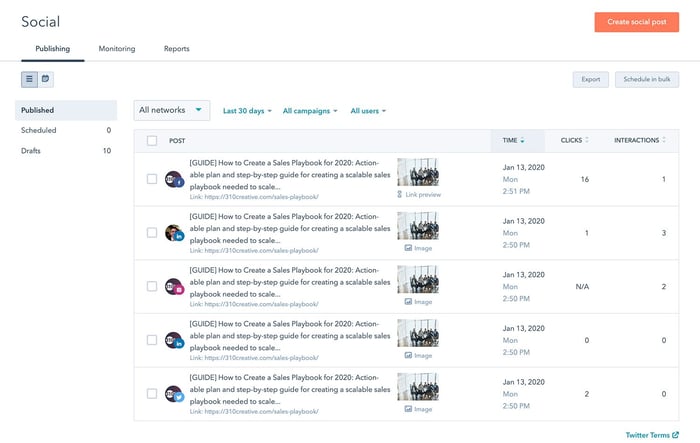Image resolution: width=700 pixels, height=443 pixels.
Task: Tick the checkbox for the Twitter post row
Action: coord(152,393)
